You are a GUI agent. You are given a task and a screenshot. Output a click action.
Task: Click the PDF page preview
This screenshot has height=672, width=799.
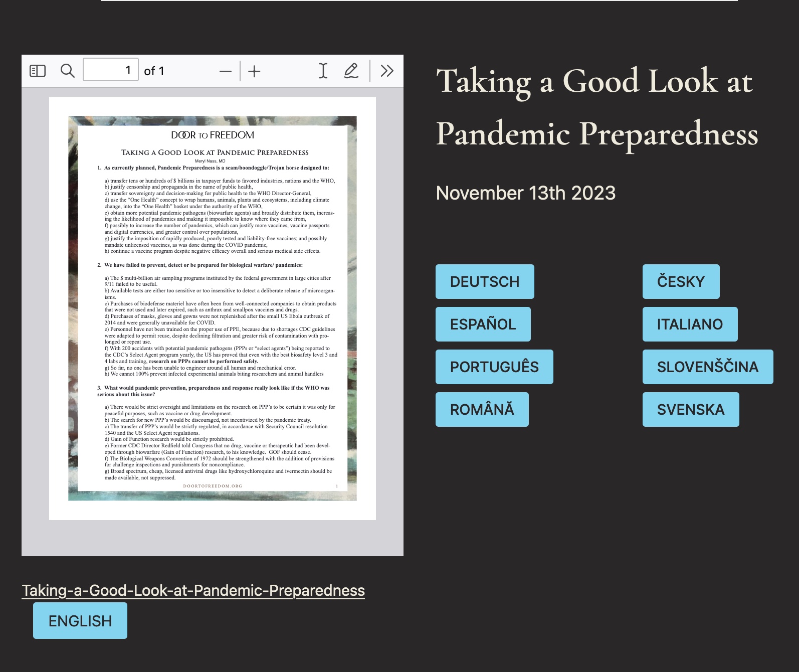(x=212, y=308)
